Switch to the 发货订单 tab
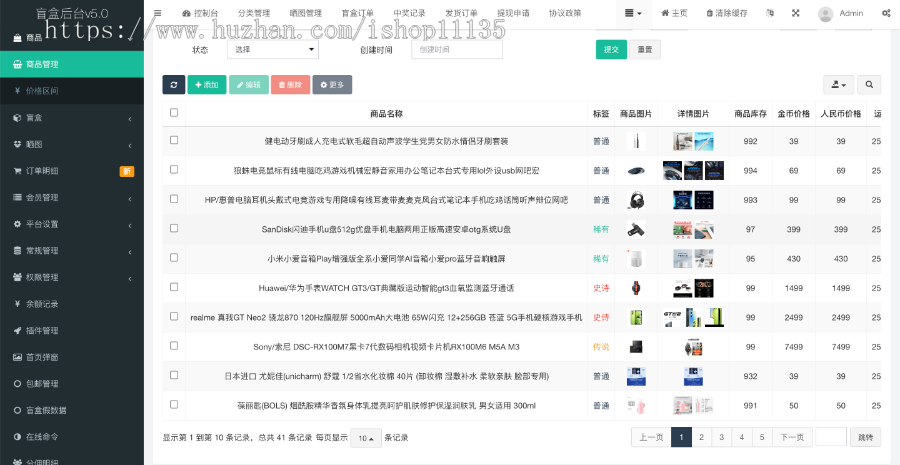The image size is (900, 465). click(461, 13)
